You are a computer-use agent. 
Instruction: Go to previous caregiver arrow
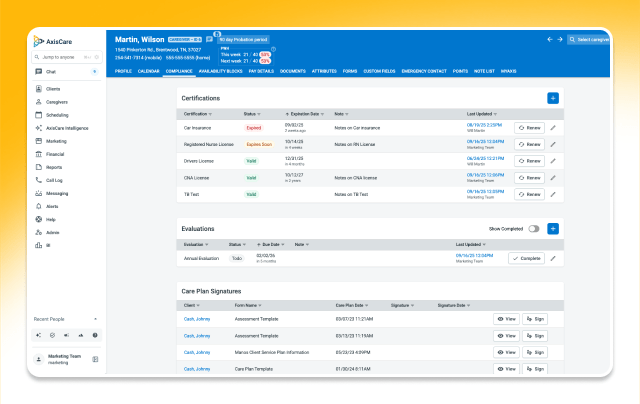click(x=549, y=40)
